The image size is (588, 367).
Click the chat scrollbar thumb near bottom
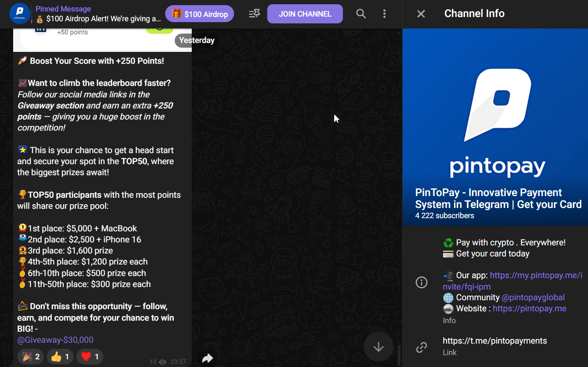398,355
